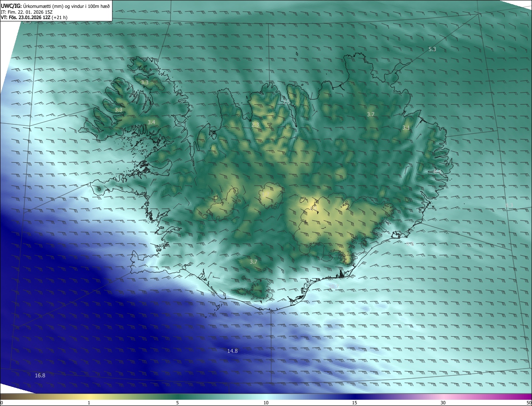Click the 3.1 value label on the map
Screen dimensions: 532x406
(x=406, y=128)
